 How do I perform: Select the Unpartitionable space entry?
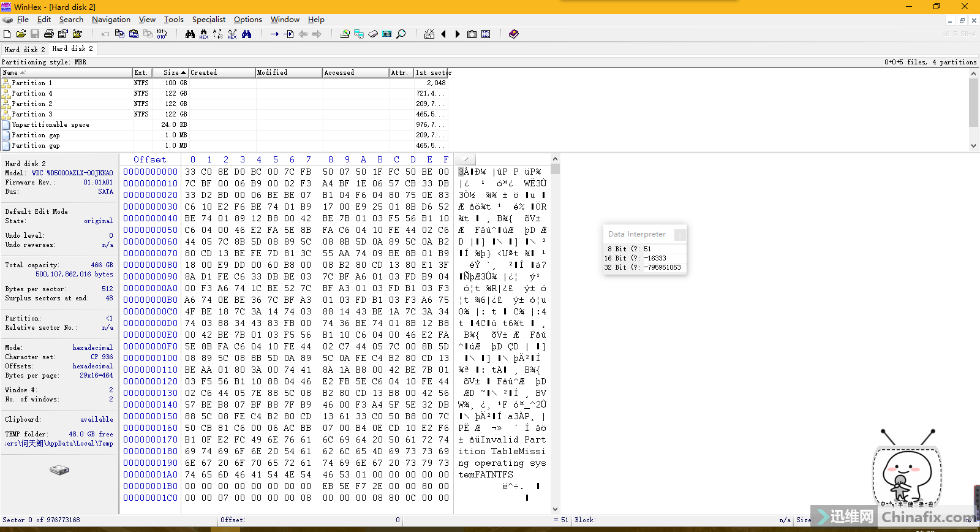(x=50, y=124)
